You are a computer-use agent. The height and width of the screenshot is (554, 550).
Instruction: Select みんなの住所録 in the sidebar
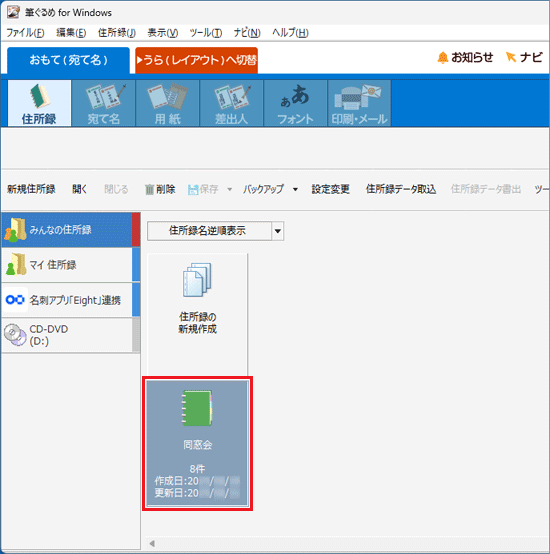[71, 230]
